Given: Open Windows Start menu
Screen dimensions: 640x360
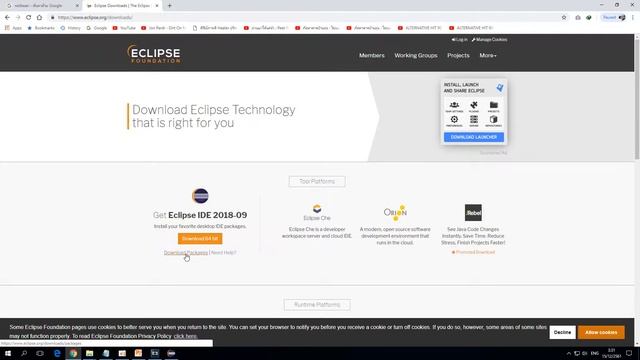Looking at the screenshot, I should (8, 353).
